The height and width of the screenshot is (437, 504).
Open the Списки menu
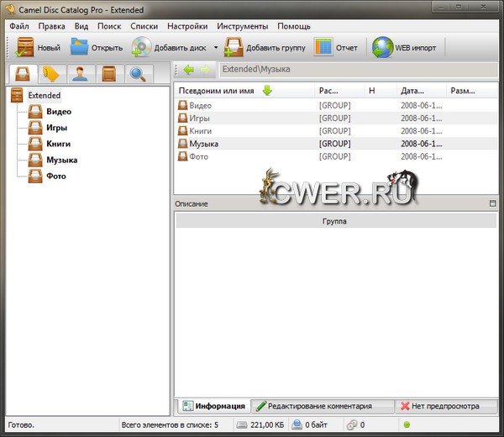(144, 26)
